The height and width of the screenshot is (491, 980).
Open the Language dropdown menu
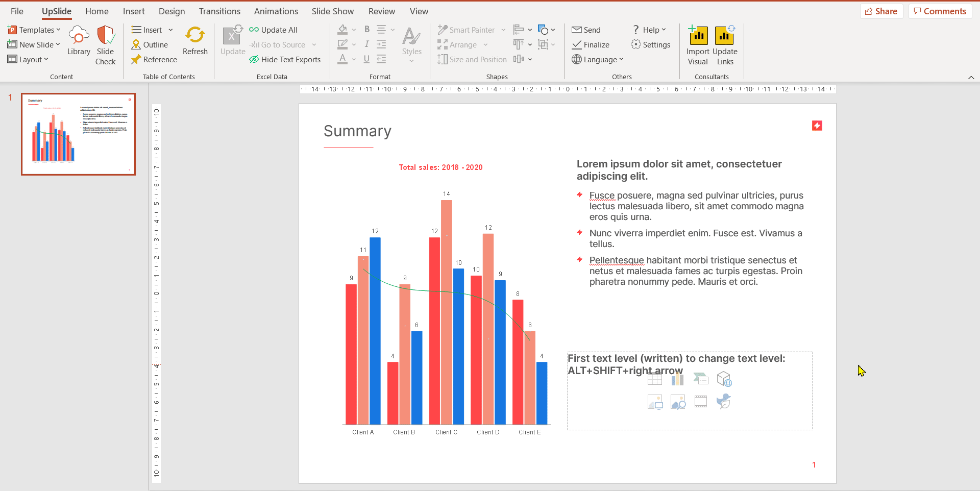[x=598, y=60]
